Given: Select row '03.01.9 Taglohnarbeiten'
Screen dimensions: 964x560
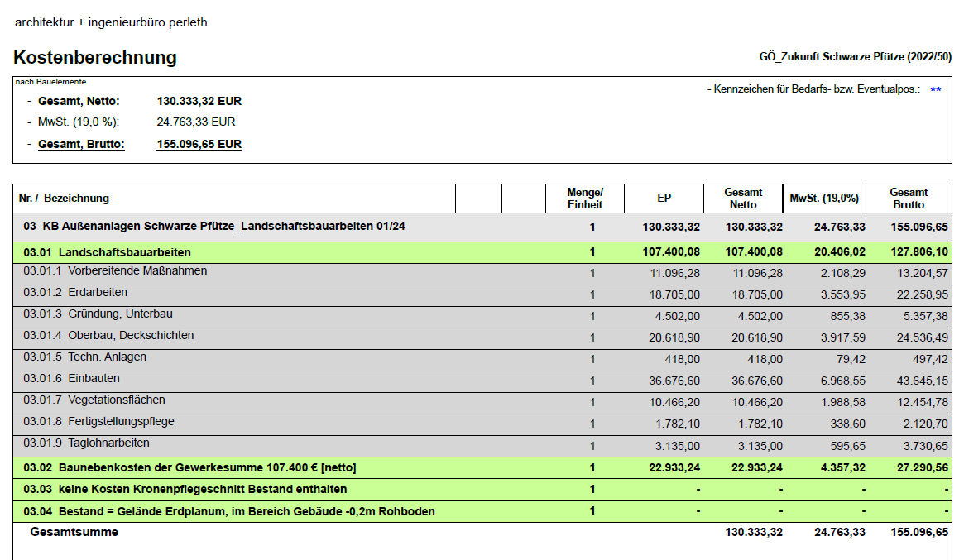Looking at the screenshot, I should [482, 446].
